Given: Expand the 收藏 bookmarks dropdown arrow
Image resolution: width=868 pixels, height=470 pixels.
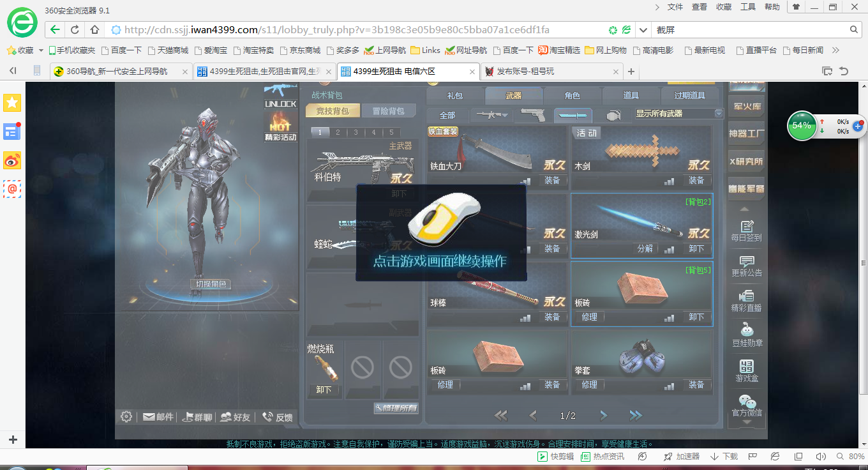Looking at the screenshot, I should tap(41, 50).
